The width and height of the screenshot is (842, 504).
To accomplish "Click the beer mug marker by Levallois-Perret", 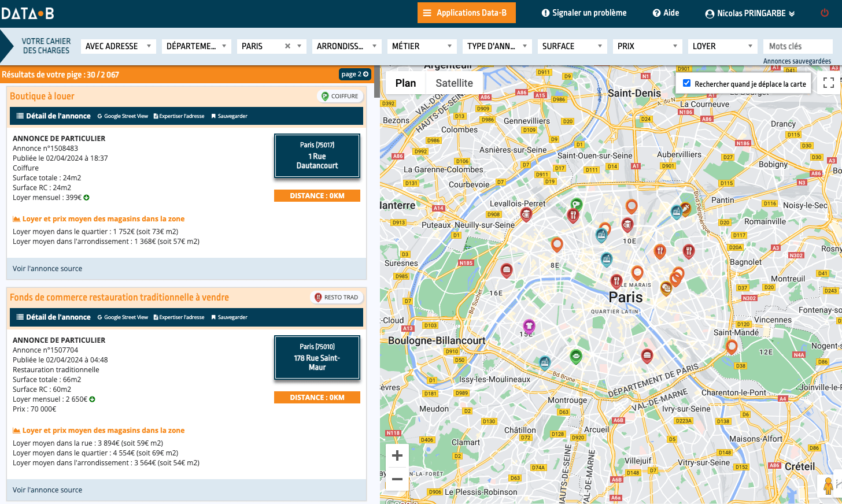I will pyautogui.click(x=526, y=214).
